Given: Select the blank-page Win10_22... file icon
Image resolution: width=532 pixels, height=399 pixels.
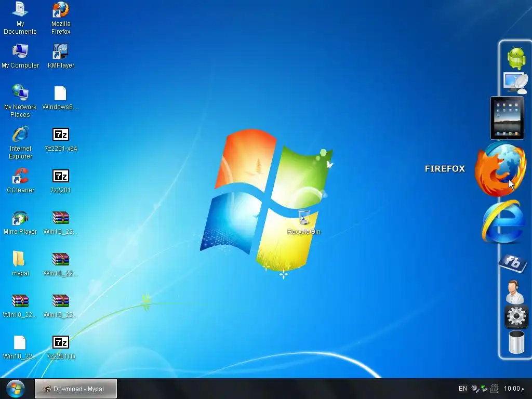Looking at the screenshot, I should tap(20, 348).
